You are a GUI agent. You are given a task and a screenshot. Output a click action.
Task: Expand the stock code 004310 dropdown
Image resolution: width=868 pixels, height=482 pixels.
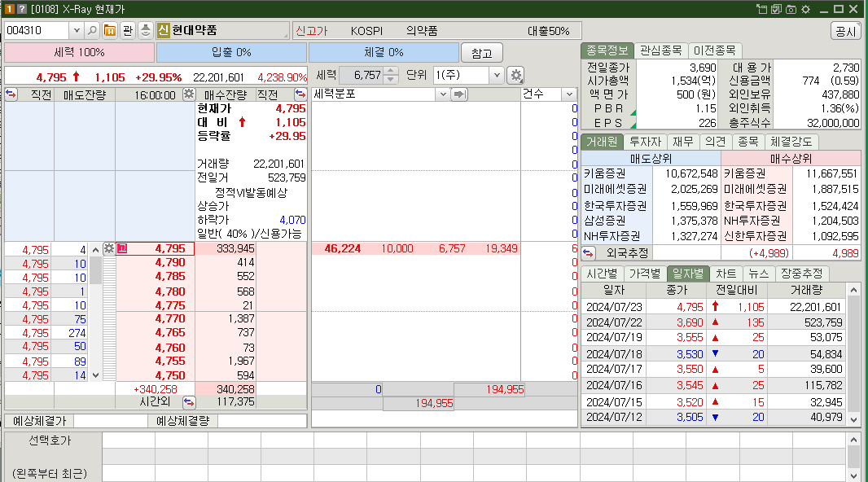tap(77, 30)
